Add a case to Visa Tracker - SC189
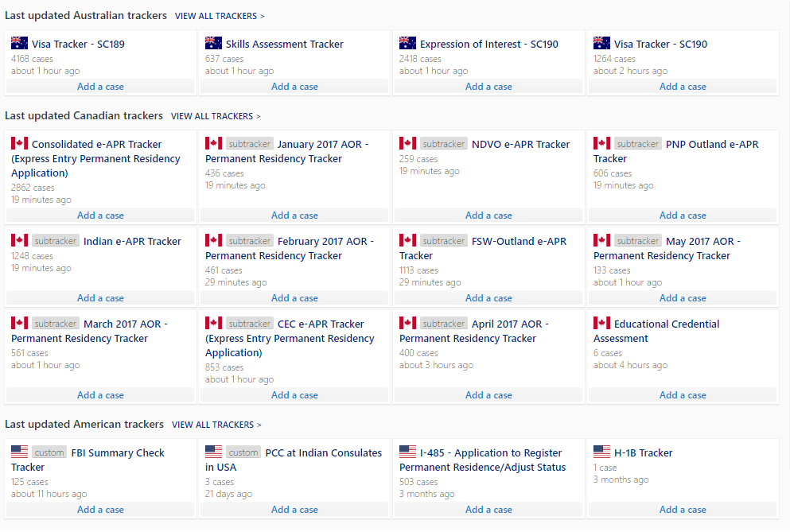 coord(100,87)
